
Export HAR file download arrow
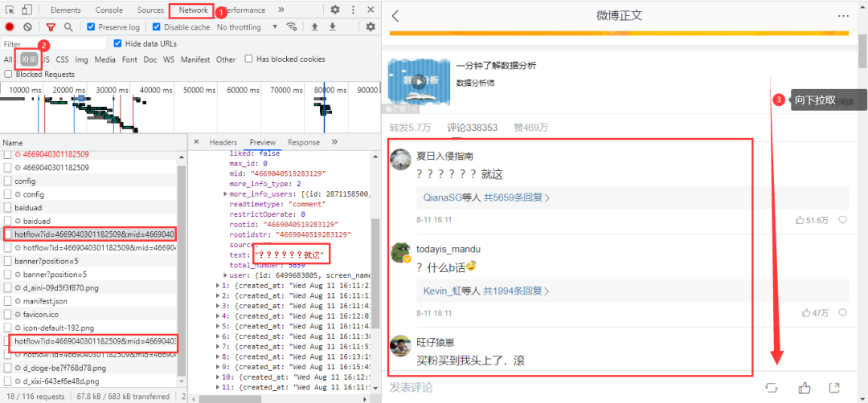tap(332, 26)
